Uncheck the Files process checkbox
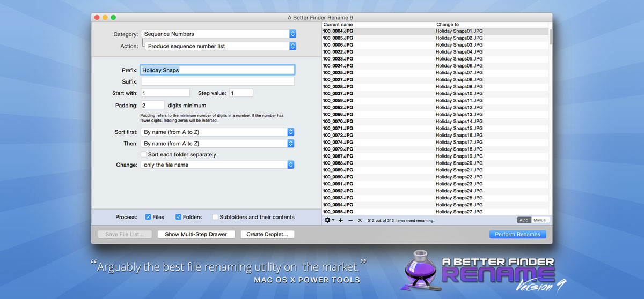The width and height of the screenshot is (644, 299). (148, 217)
